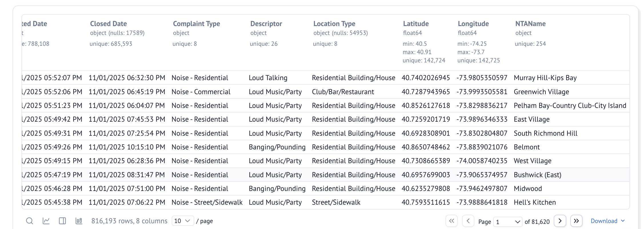Image resolution: width=644 pixels, height=229 pixels.
Task: Jump to the last page double arrow
Action: (576, 221)
